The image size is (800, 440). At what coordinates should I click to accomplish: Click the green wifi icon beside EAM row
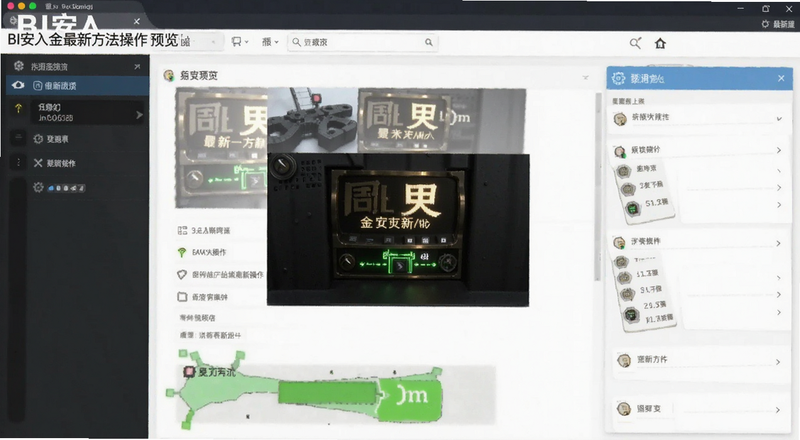pos(182,252)
